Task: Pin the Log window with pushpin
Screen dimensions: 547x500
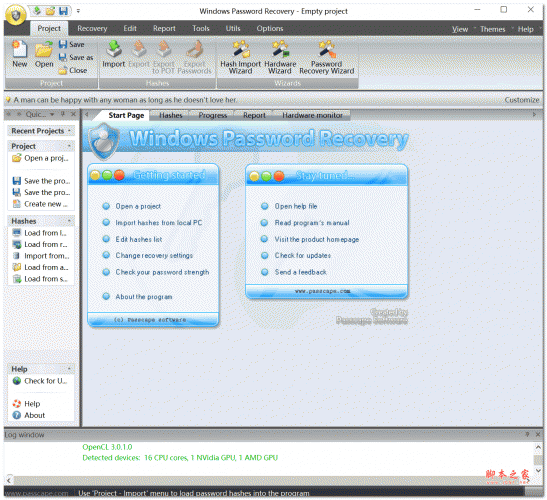Action: tap(527, 434)
